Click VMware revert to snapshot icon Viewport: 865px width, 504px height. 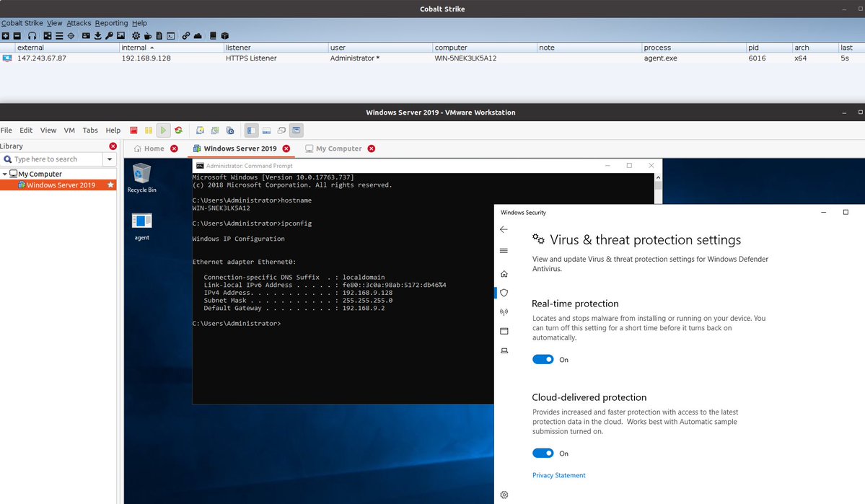pyautogui.click(x=215, y=131)
